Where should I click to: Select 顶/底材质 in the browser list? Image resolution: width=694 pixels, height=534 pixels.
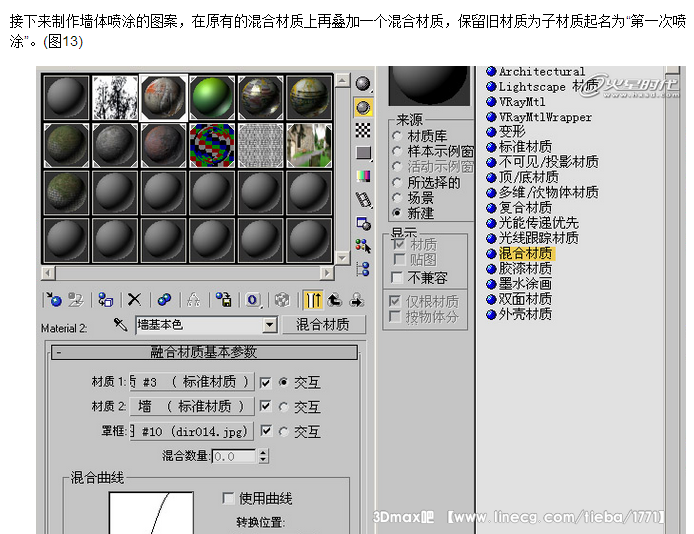pos(522,177)
